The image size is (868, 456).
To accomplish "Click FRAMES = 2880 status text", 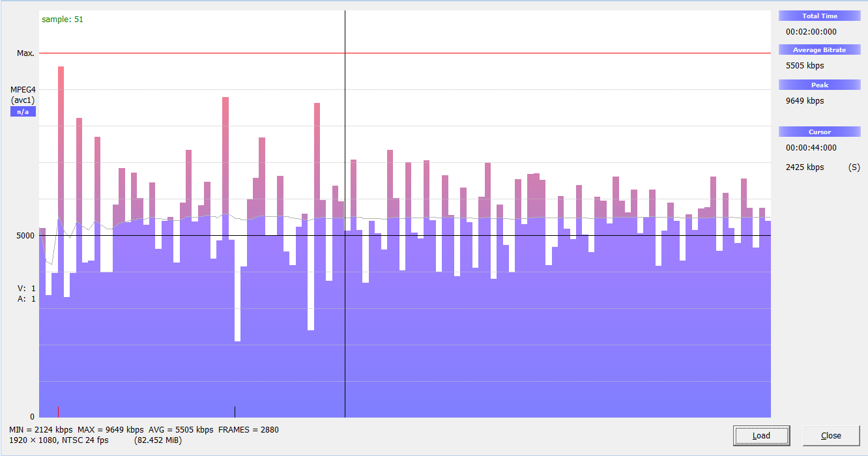I will (248, 429).
